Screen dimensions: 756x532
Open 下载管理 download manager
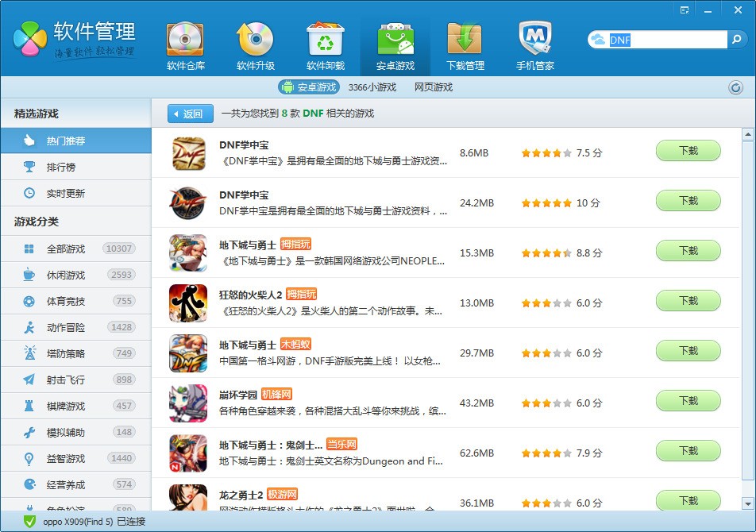pyautogui.click(x=465, y=46)
